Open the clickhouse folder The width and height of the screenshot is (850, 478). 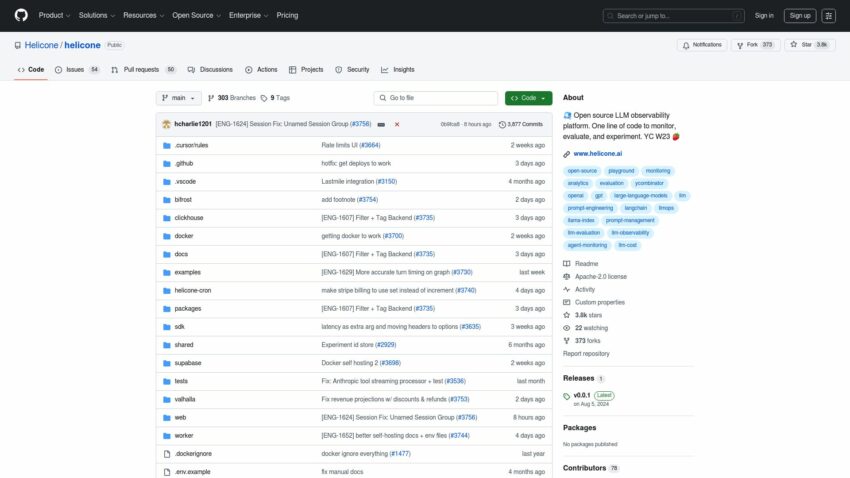(x=189, y=218)
